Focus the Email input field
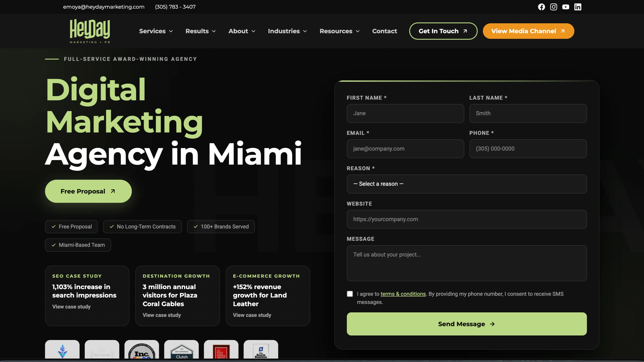 405,149
